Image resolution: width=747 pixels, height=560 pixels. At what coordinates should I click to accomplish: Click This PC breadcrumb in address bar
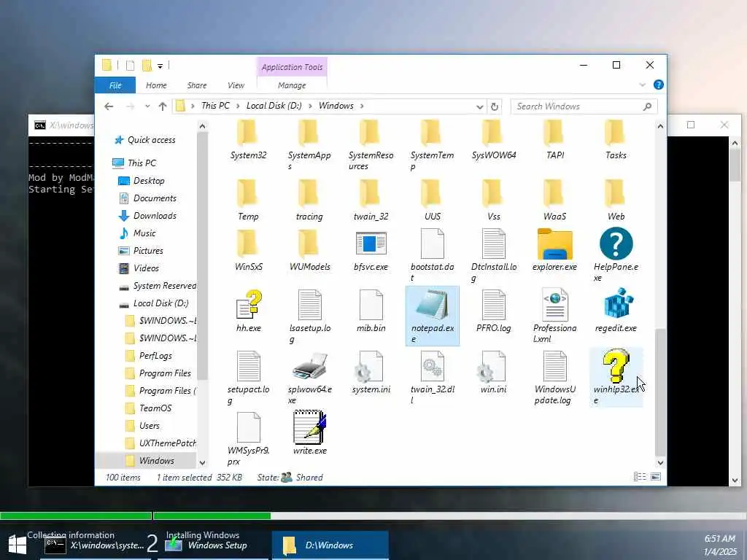215,106
